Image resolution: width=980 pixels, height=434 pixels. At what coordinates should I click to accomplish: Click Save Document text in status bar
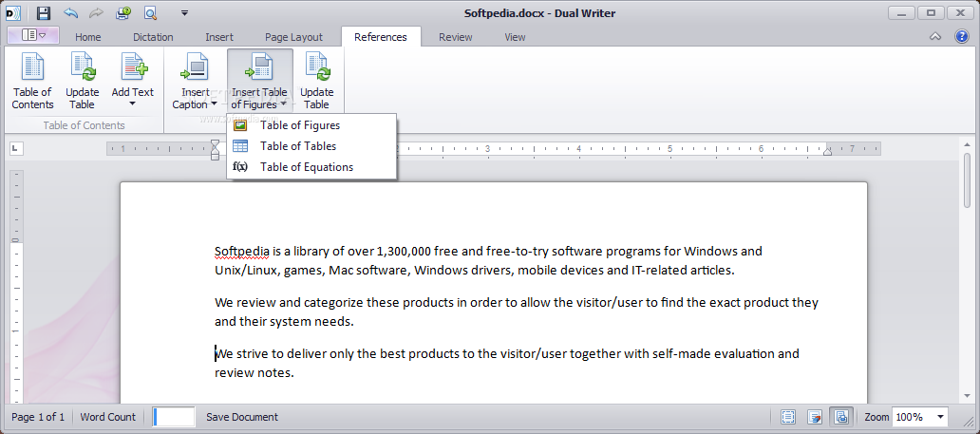242,417
